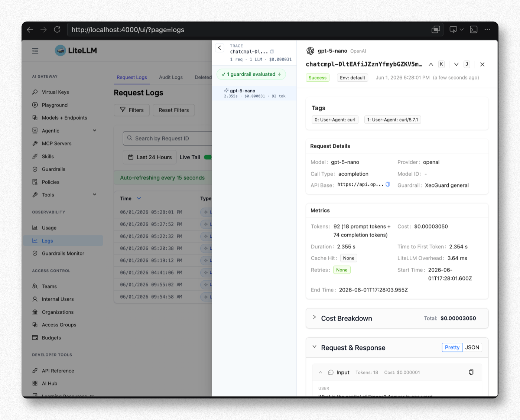
Task: Reload the browser page
Action: click(x=57, y=30)
